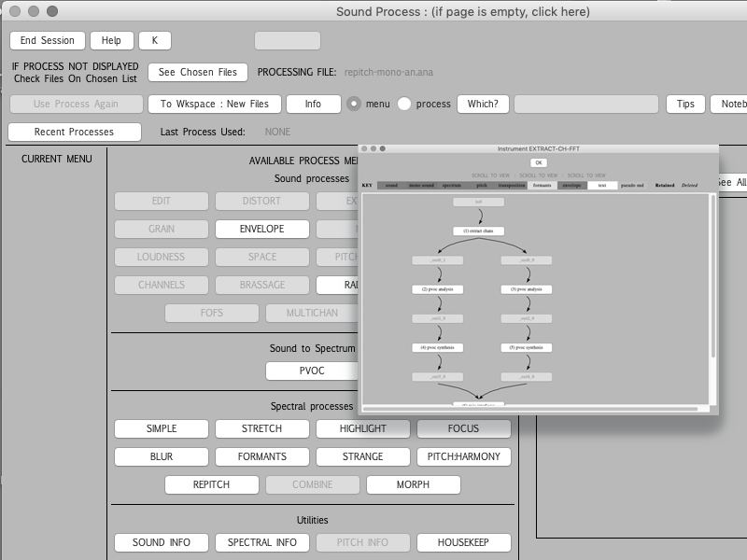Click the "formants" colour key swatch
747x560 pixels.
click(x=541, y=186)
